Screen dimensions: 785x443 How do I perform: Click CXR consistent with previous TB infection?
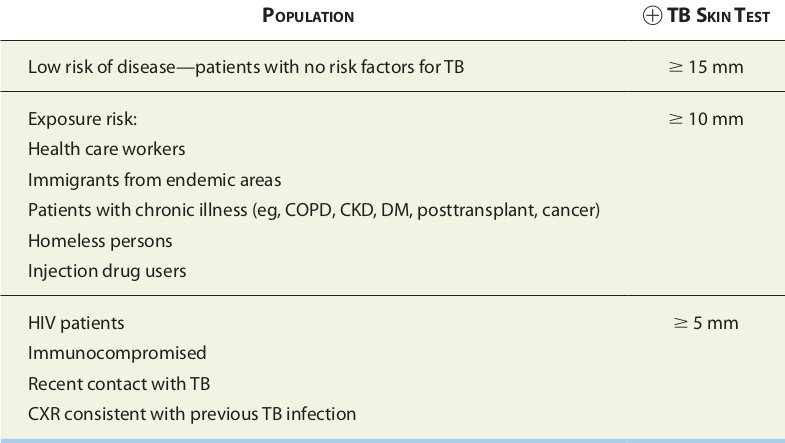pos(192,413)
